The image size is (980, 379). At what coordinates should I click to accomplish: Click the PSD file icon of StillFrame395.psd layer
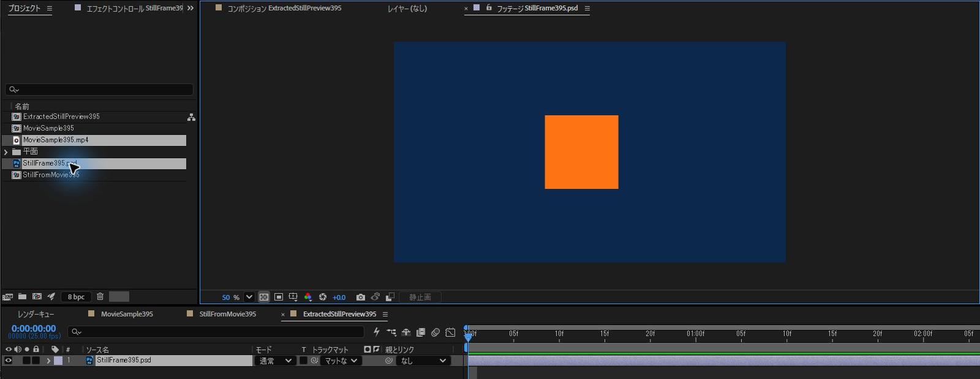[x=89, y=361]
